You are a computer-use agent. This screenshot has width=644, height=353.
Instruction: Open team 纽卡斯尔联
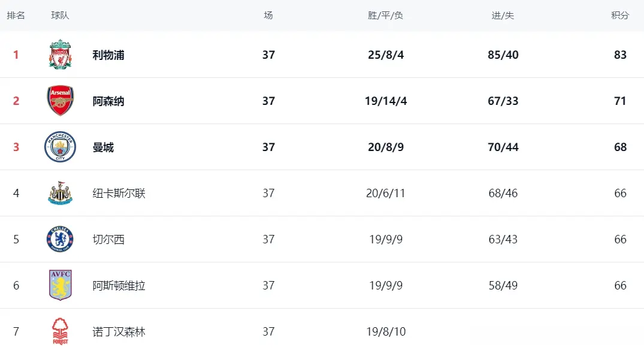point(119,193)
